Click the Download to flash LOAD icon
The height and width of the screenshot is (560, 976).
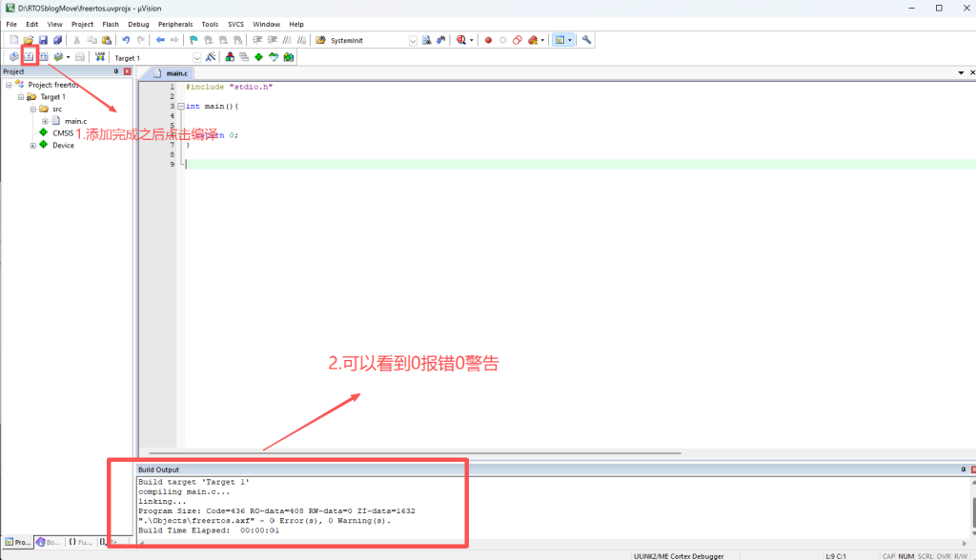(x=100, y=57)
